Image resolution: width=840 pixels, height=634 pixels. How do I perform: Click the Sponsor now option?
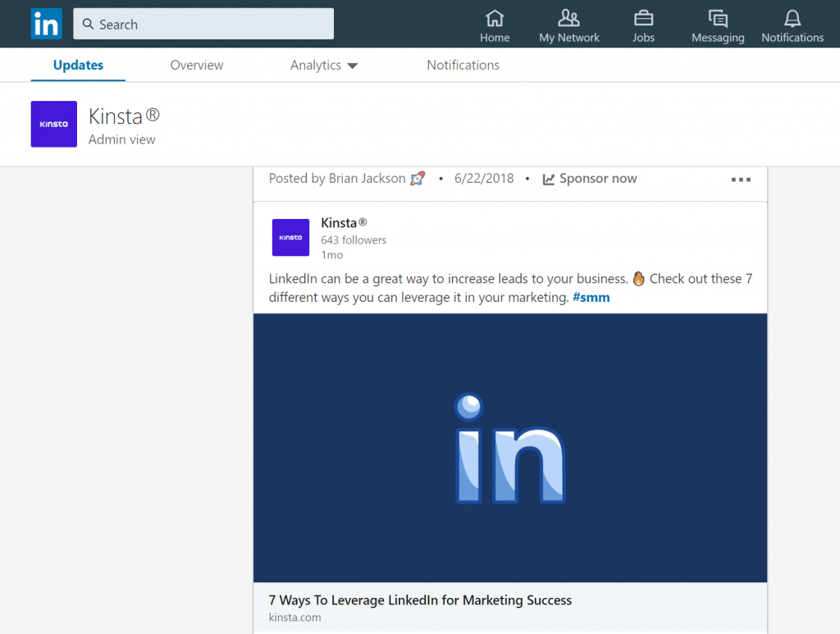pyautogui.click(x=597, y=178)
